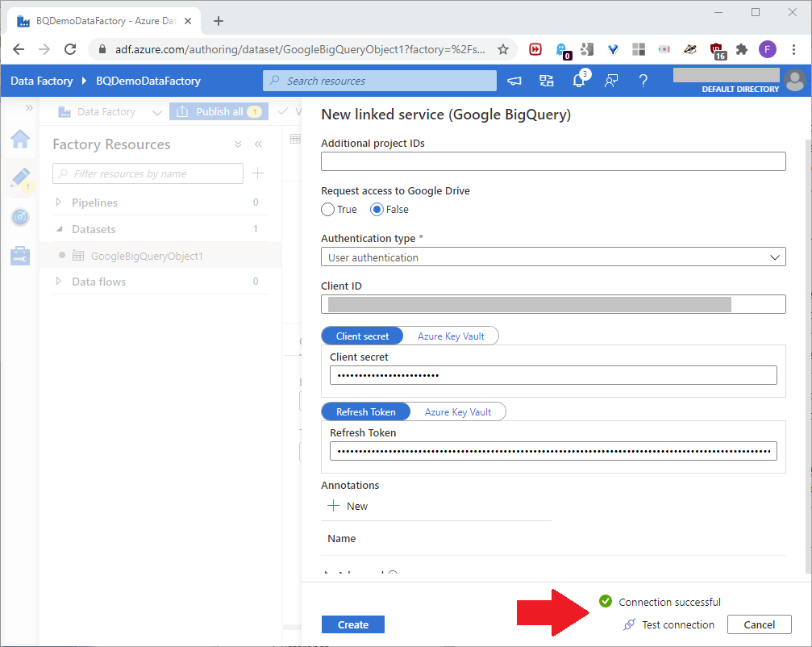
Task: Click Test connection
Action: [x=669, y=624]
